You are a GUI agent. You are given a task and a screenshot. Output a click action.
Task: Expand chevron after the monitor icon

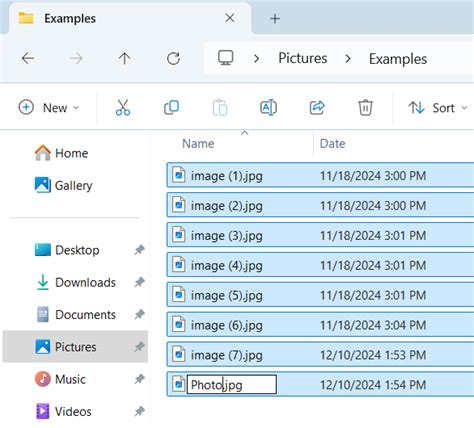[256, 59]
